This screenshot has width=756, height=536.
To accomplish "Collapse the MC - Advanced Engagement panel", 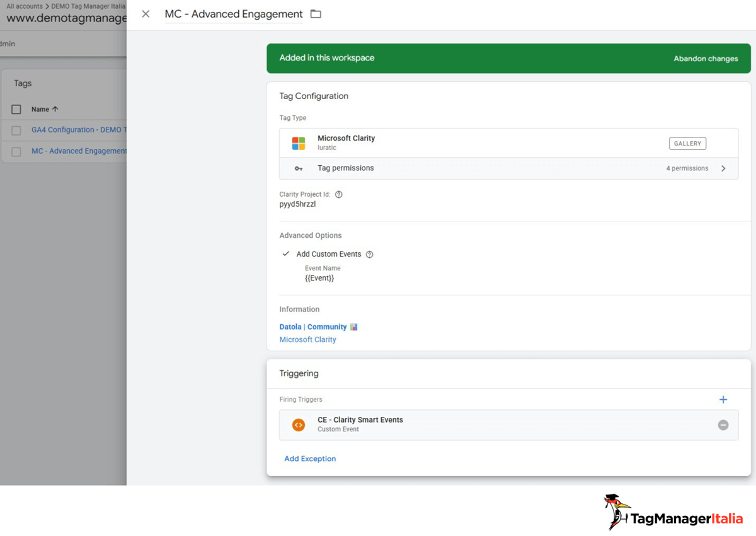I will (145, 13).
